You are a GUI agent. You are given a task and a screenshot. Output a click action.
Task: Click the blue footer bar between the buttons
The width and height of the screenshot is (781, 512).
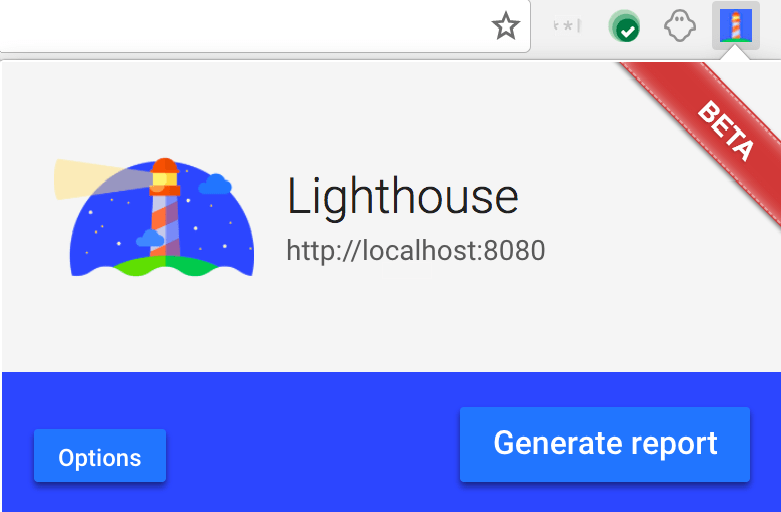pyautogui.click(x=313, y=443)
